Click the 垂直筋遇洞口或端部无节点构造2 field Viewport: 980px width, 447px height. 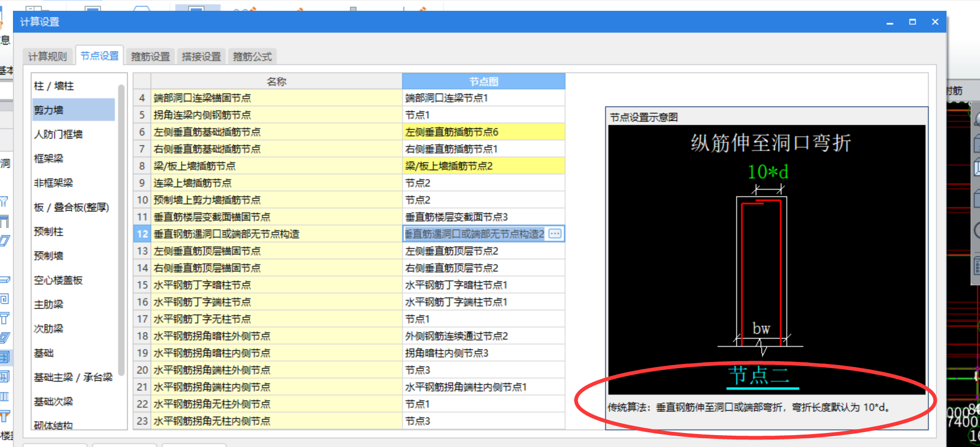pos(475,234)
